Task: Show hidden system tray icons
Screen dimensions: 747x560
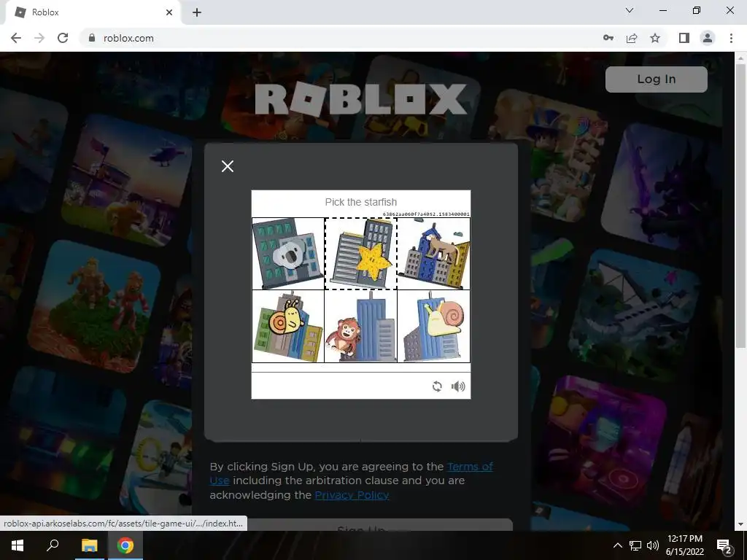Action: (x=617, y=545)
